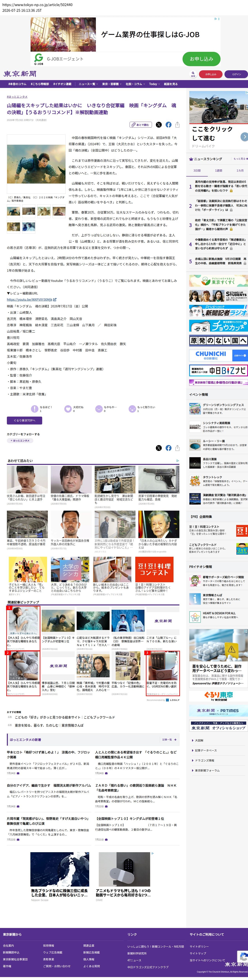Click the あとで読む bookmark button
248x980 pixels.
tap(141, 125)
